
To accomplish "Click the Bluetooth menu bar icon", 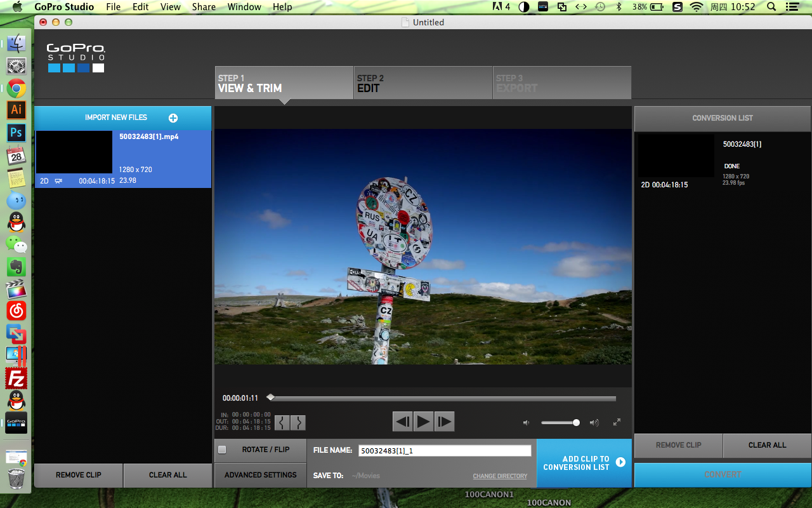I will (619, 7).
